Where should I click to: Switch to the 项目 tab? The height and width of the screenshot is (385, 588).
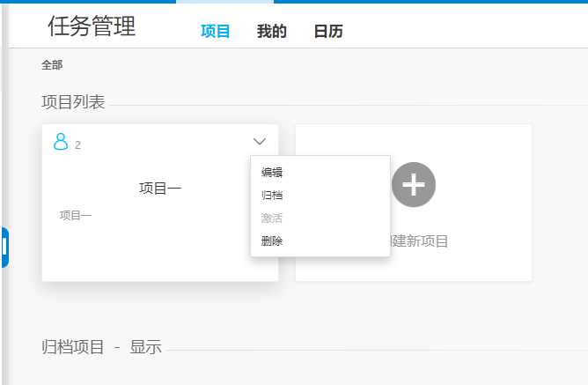[216, 32]
